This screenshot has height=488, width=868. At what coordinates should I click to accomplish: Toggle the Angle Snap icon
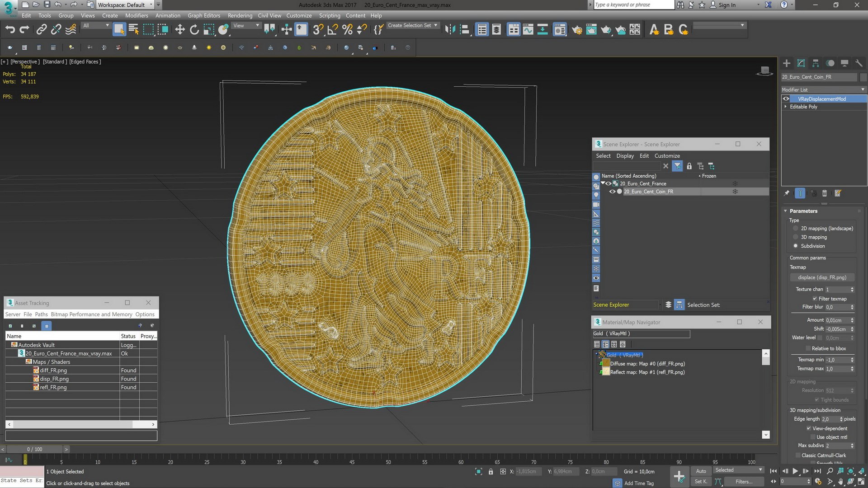click(x=333, y=30)
